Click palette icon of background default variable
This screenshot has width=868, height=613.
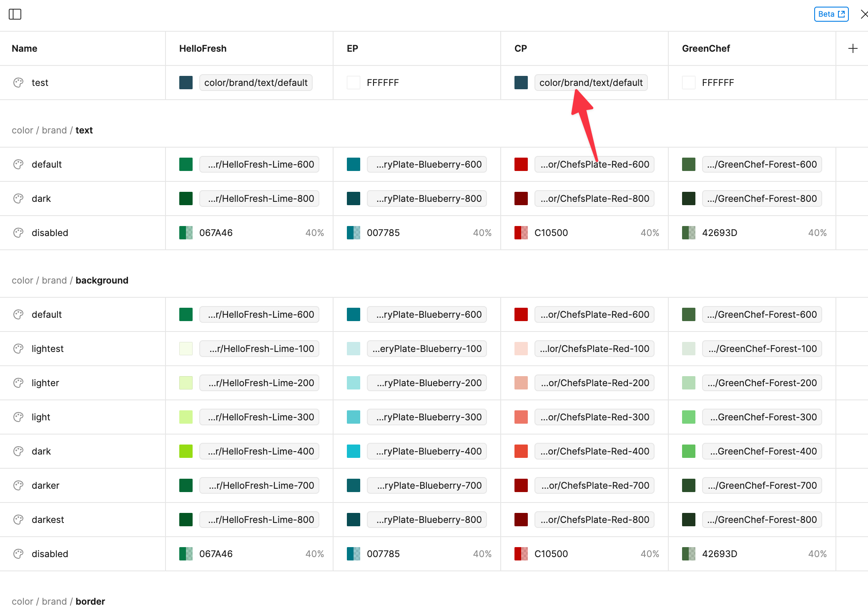coord(18,314)
